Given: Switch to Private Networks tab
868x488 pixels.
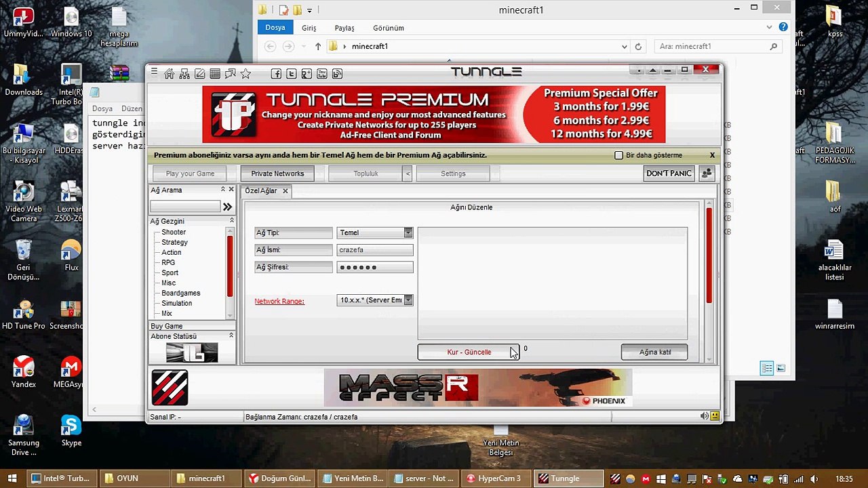Looking at the screenshot, I should point(277,174).
